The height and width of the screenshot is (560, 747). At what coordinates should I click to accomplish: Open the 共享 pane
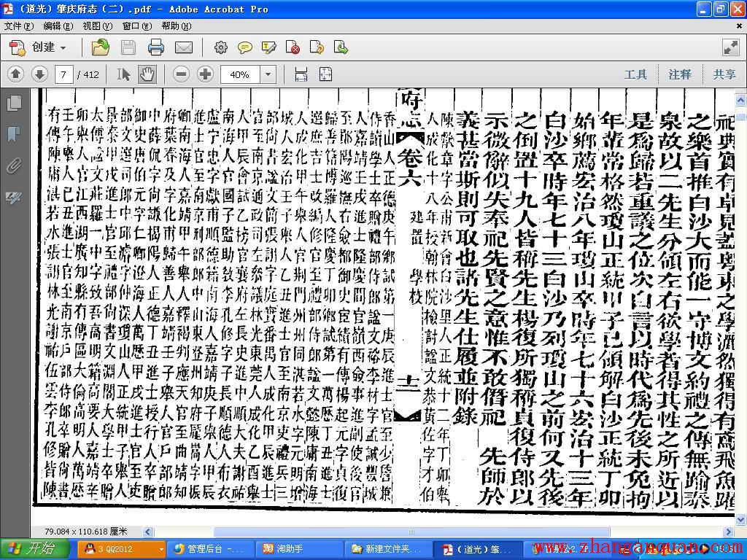(x=724, y=74)
